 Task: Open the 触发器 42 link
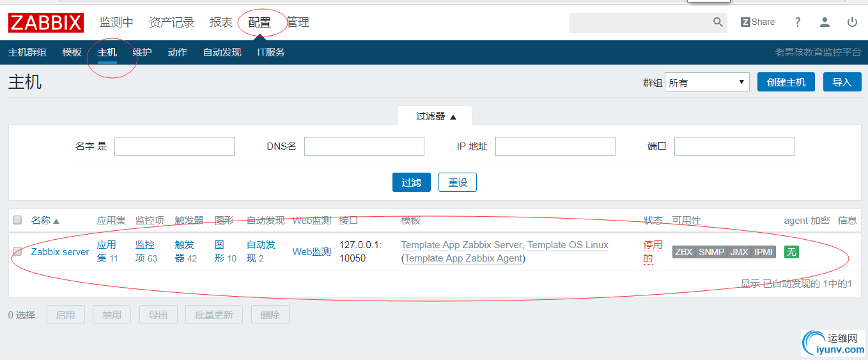[185, 251]
